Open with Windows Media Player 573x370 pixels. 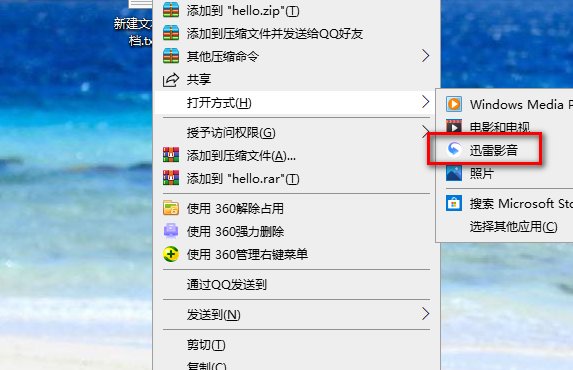coord(505,104)
